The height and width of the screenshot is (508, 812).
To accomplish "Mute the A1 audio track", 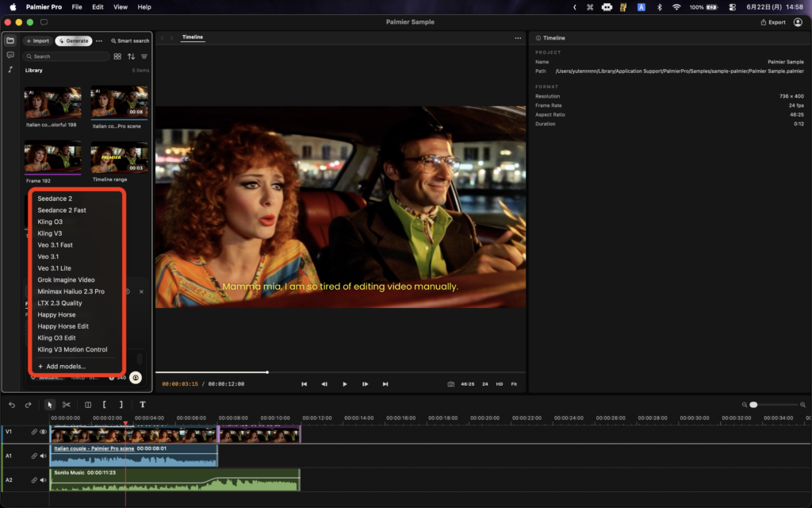I will [43, 456].
